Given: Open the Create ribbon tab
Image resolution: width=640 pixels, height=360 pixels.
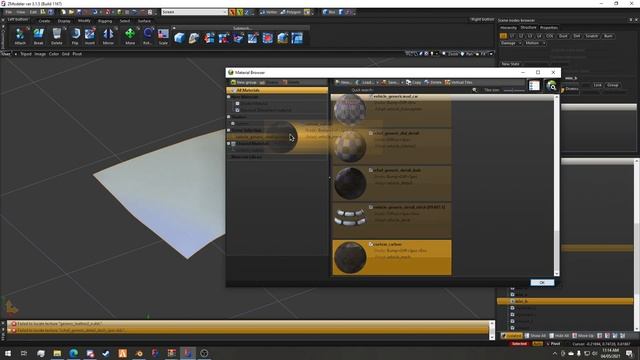Looking at the screenshot, I should [x=44, y=21].
